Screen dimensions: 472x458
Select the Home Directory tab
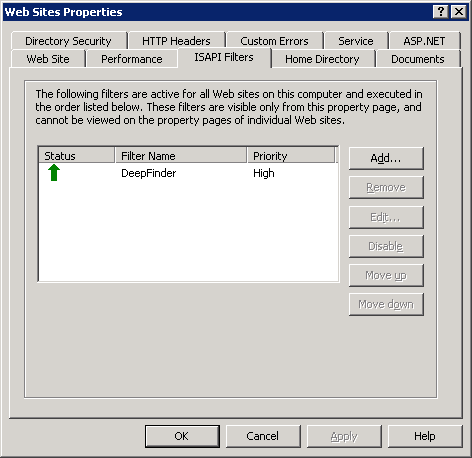[322, 59]
